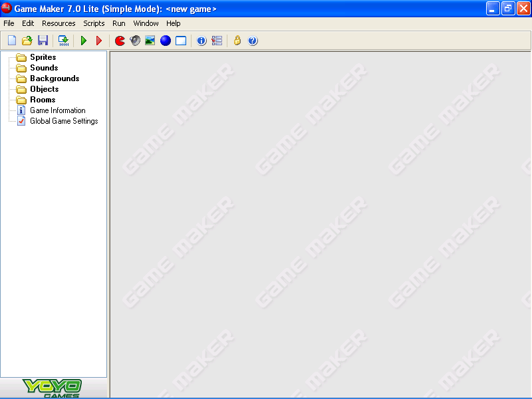Create an executable using the export icon

point(63,41)
